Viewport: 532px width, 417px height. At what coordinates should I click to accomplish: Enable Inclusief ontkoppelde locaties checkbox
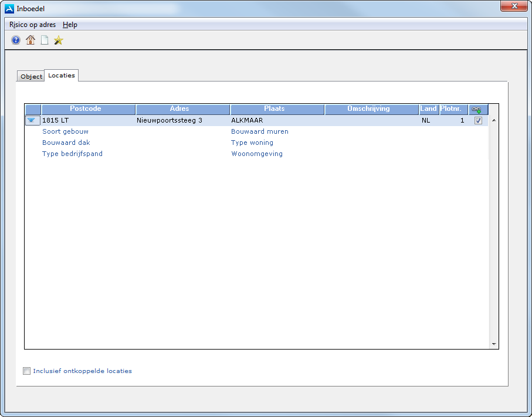coord(26,371)
